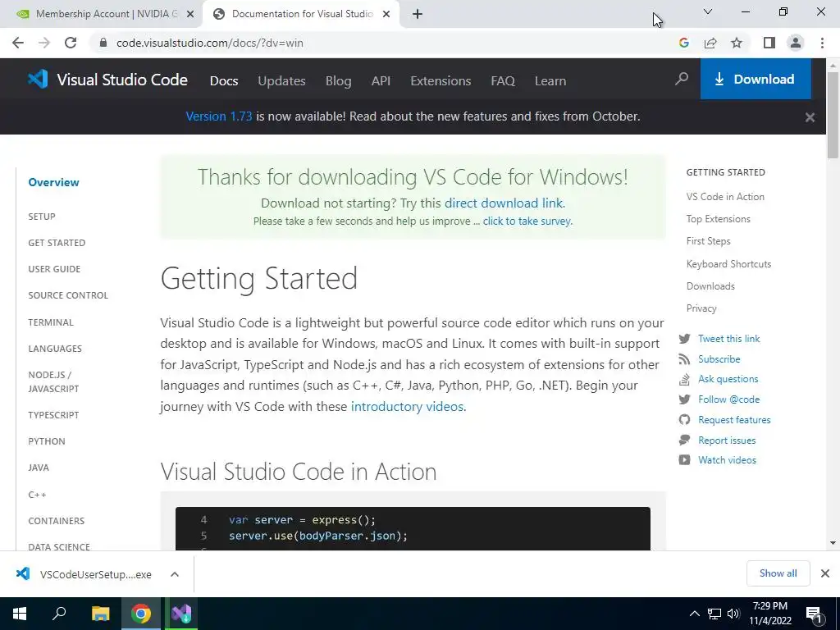The height and width of the screenshot is (630, 840).
Task: Go back with the browser back arrow
Action: pos(18,43)
